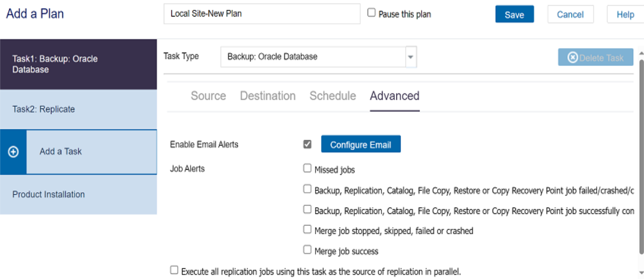Click the Cancel button
The height and width of the screenshot is (279, 644).
click(570, 14)
